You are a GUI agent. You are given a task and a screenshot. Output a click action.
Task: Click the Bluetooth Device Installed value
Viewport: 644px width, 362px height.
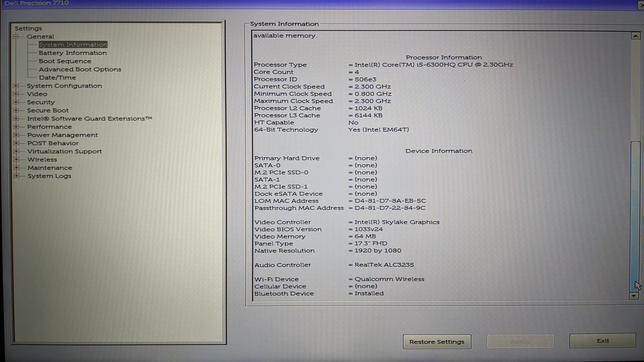(x=369, y=294)
